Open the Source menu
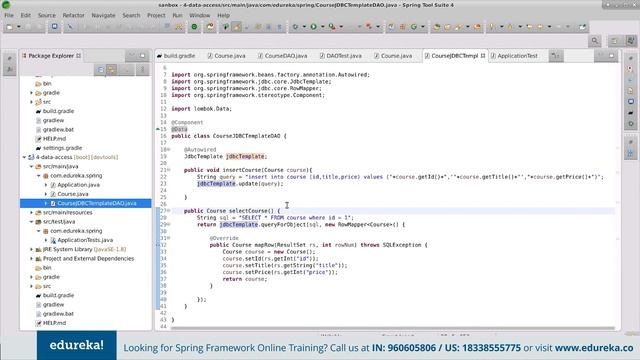Image resolution: width=640 pixels, height=360 pixels. tap(47, 15)
